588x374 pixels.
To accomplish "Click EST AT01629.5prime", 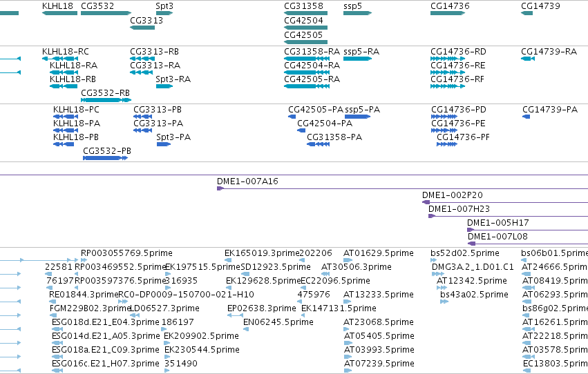I will coord(348,260).
